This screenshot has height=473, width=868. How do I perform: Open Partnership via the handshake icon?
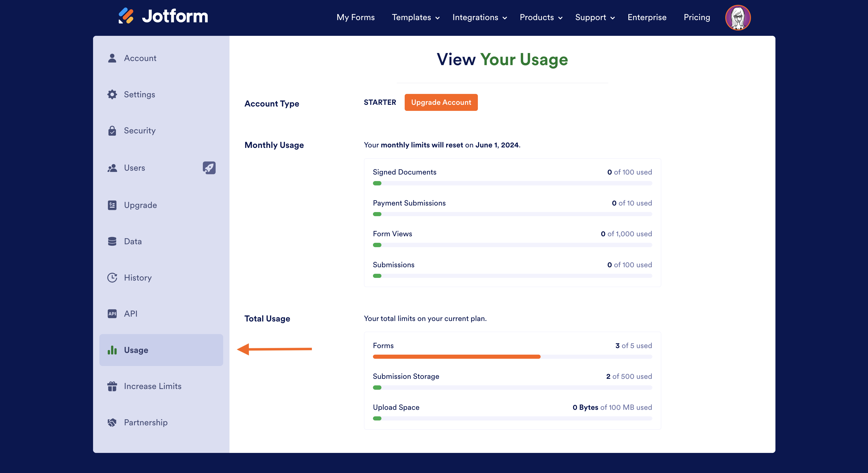coord(112,422)
